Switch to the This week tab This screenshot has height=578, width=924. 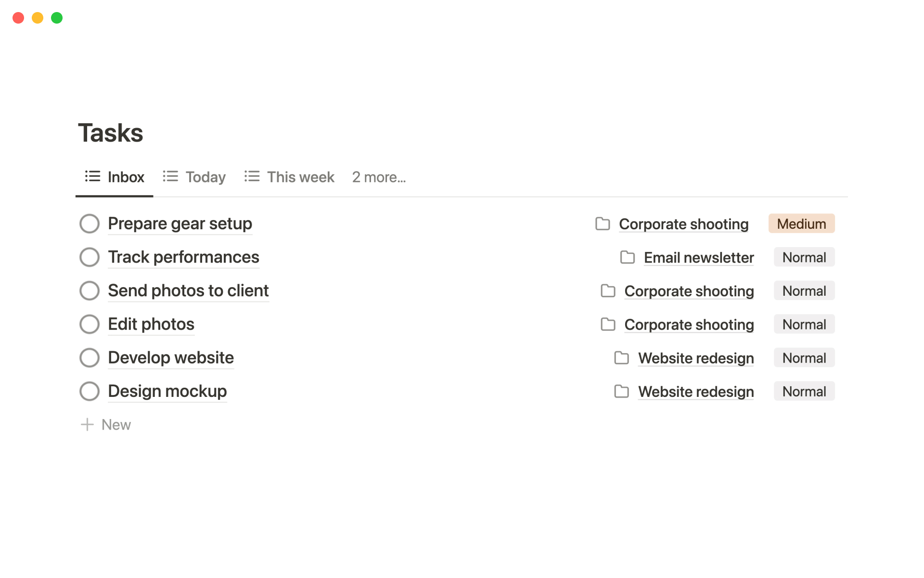[300, 177]
